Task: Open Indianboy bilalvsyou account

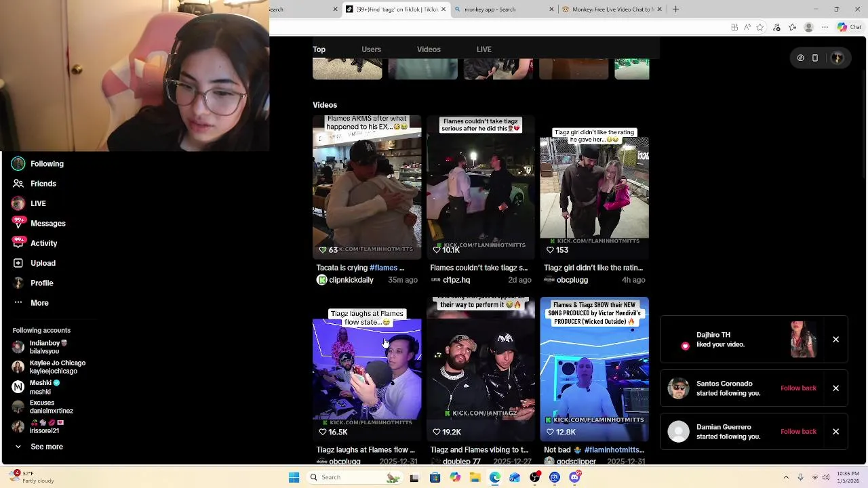Action: click(39, 347)
